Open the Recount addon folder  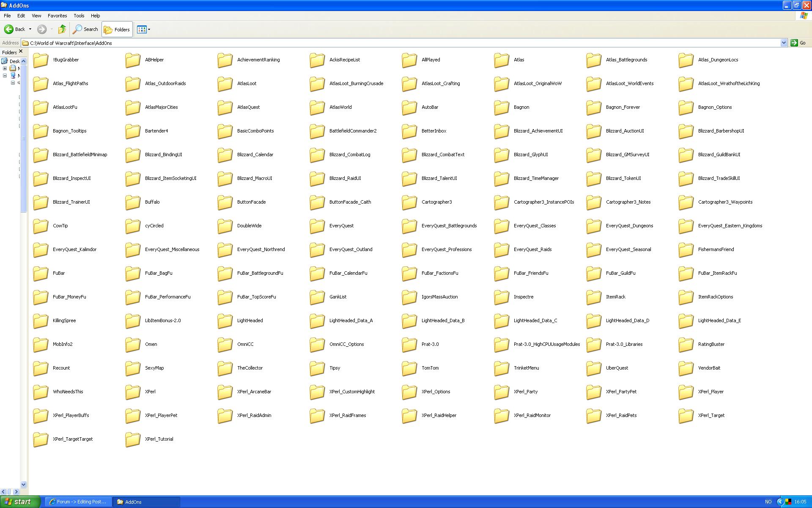point(41,368)
